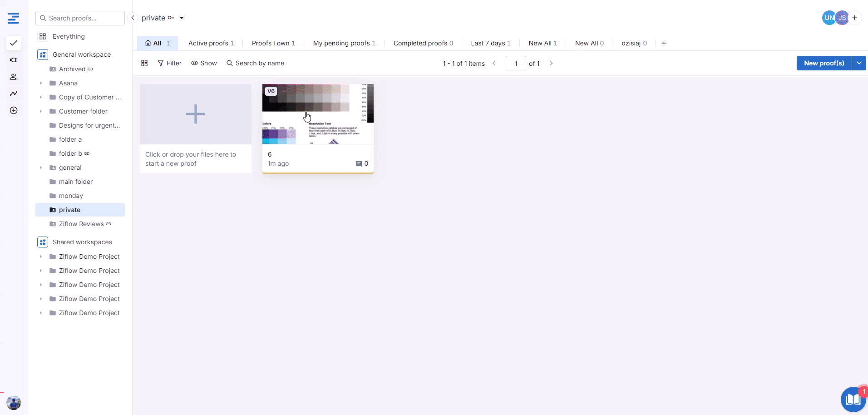868x415 pixels.
Task: Toggle the Show visibility options
Action: [x=204, y=63]
